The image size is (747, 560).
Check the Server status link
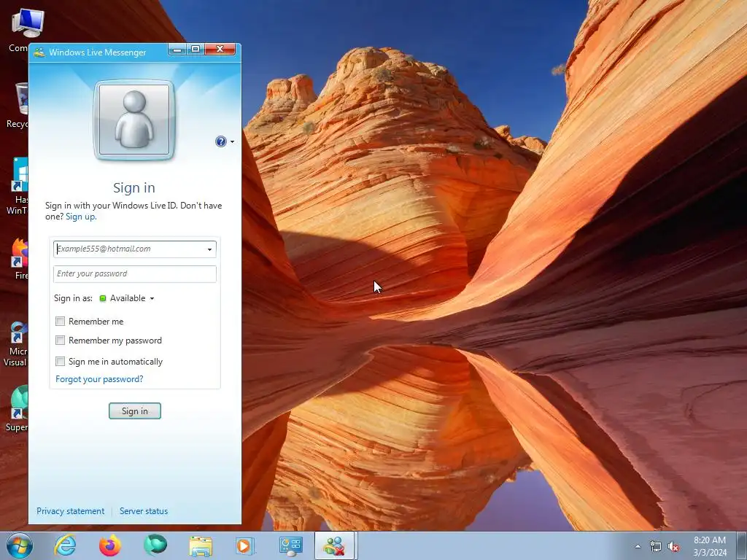[x=144, y=511]
